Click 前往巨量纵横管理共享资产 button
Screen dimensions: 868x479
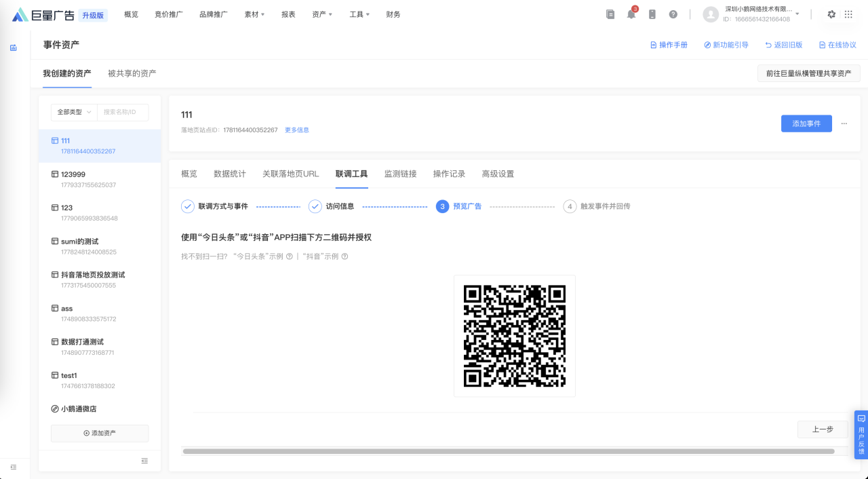pos(808,73)
